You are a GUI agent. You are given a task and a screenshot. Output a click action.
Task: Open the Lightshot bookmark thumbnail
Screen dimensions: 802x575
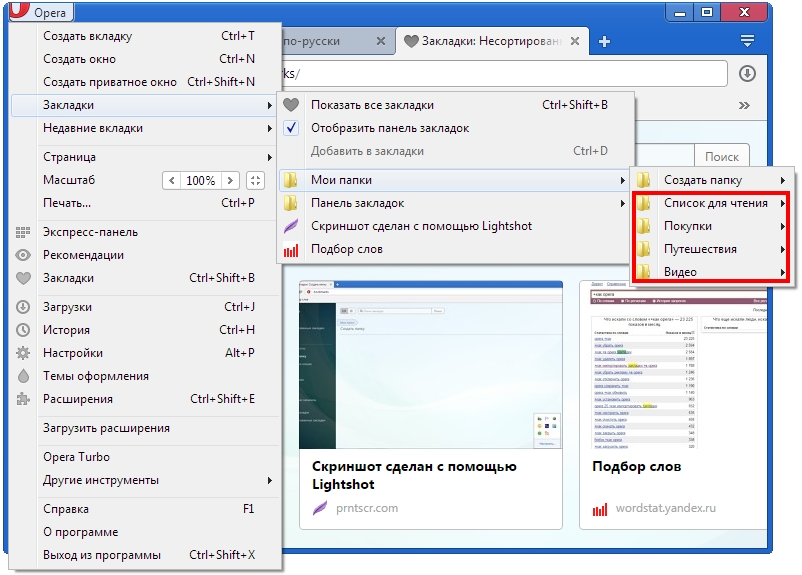(x=431, y=365)
